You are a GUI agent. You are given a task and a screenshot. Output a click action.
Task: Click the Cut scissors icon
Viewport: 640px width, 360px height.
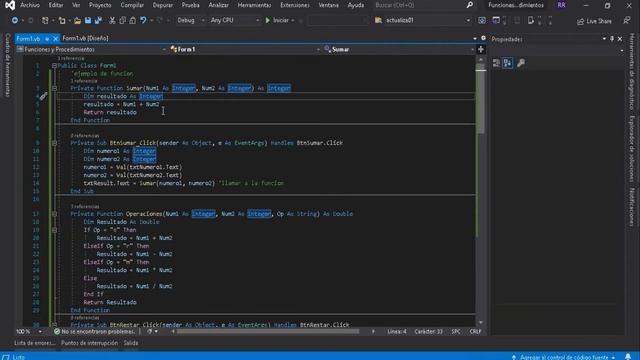coord(112,20)
